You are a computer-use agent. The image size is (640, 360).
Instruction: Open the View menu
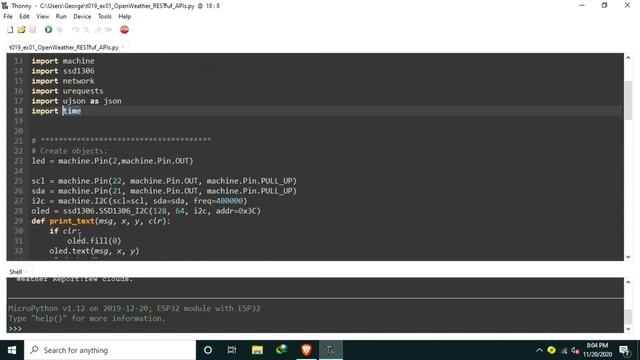tap(42, 17)
